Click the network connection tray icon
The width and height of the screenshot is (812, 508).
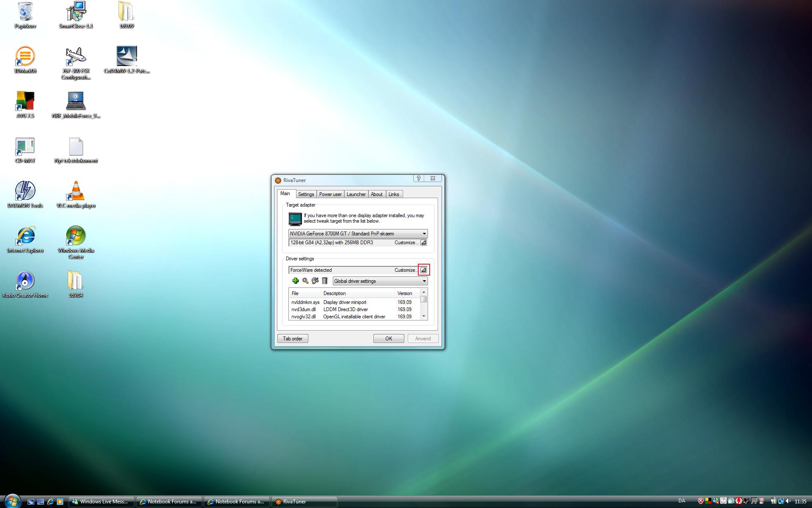click(781, 501)
